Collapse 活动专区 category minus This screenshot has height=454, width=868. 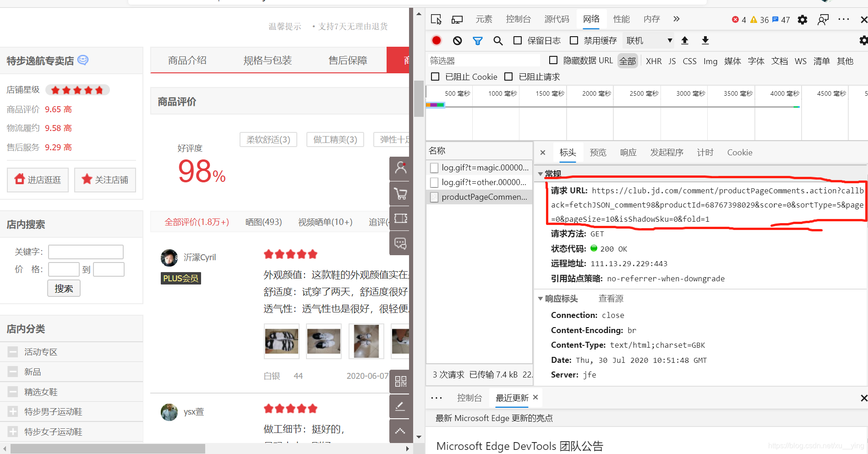13,352
